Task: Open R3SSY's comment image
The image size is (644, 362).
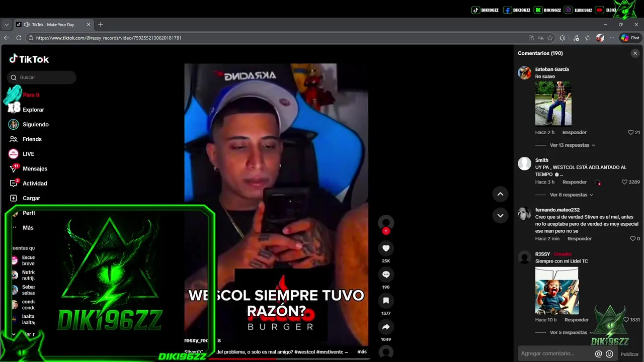Action: point(557,291)
